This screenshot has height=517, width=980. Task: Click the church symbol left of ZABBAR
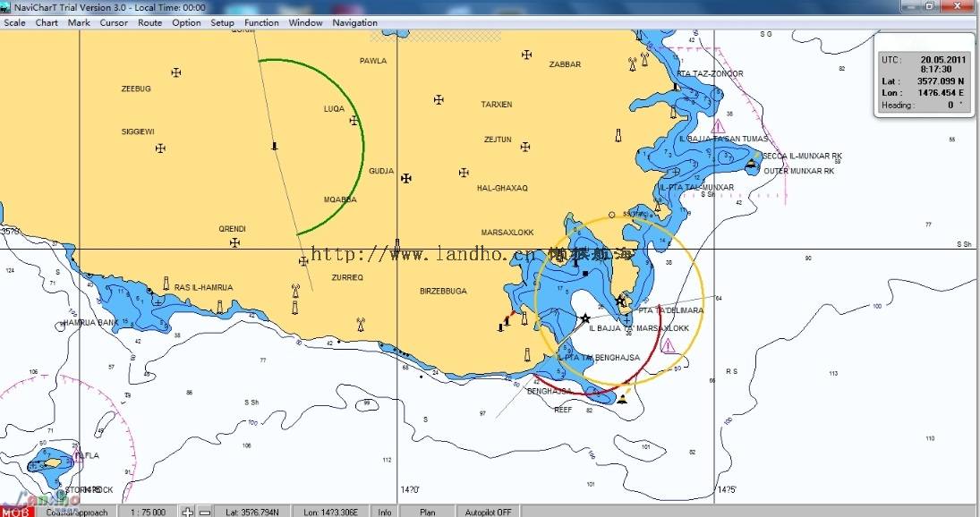click(527, 55)
